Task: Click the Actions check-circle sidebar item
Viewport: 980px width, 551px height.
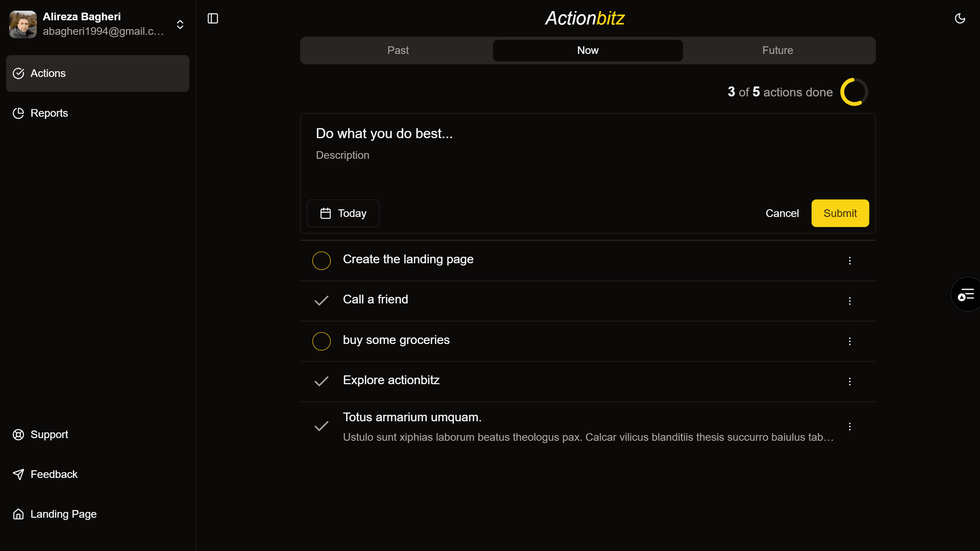Action: click(x=98, y=73)
